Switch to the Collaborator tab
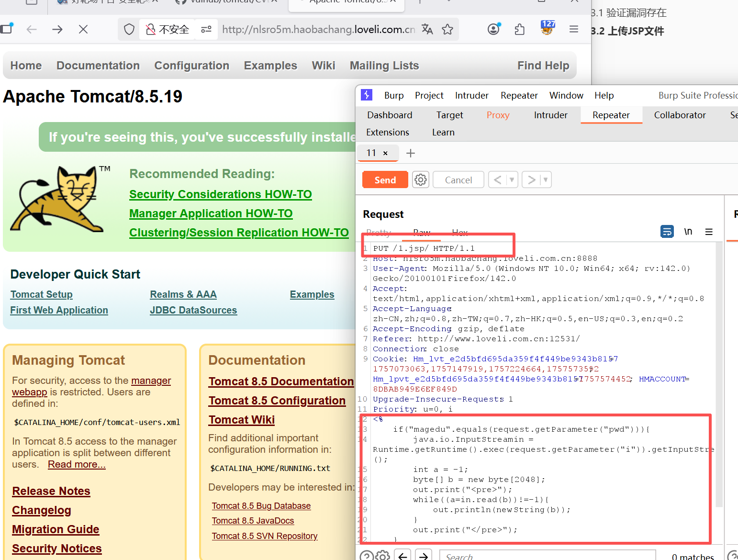The height and width of the screenshot is (560, 738). [x=680, y=115]
